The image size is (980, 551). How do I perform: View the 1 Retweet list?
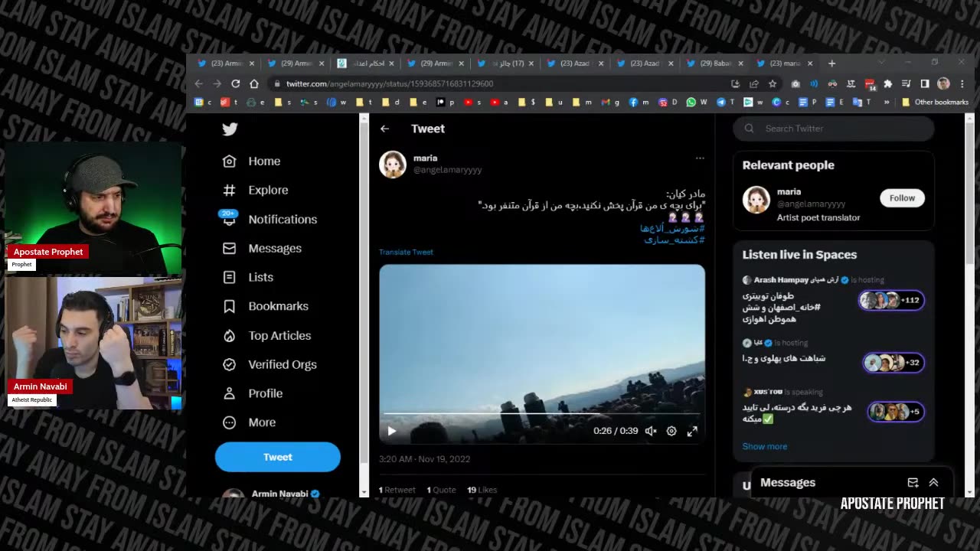[x=397, y=490]
